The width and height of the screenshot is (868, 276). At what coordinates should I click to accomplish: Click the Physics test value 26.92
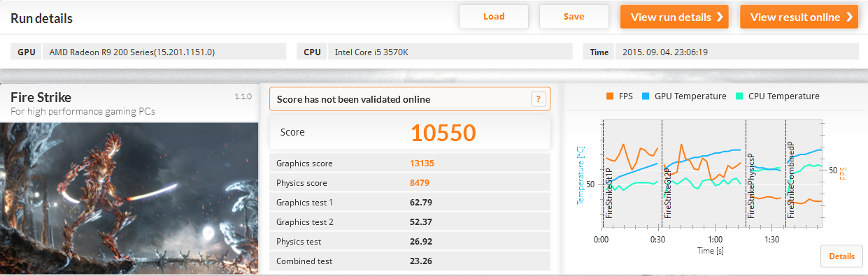420,242
